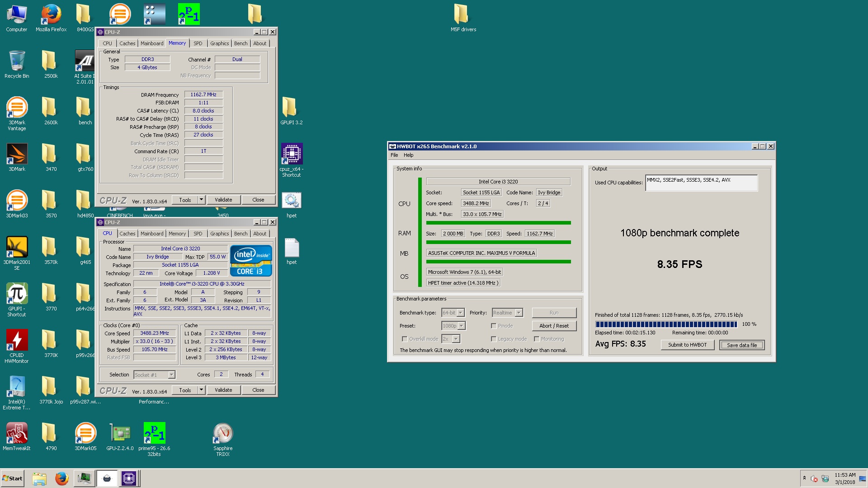868x488 pixels.
Task: Open the Recycle Bin
Action: pos(17,65)
